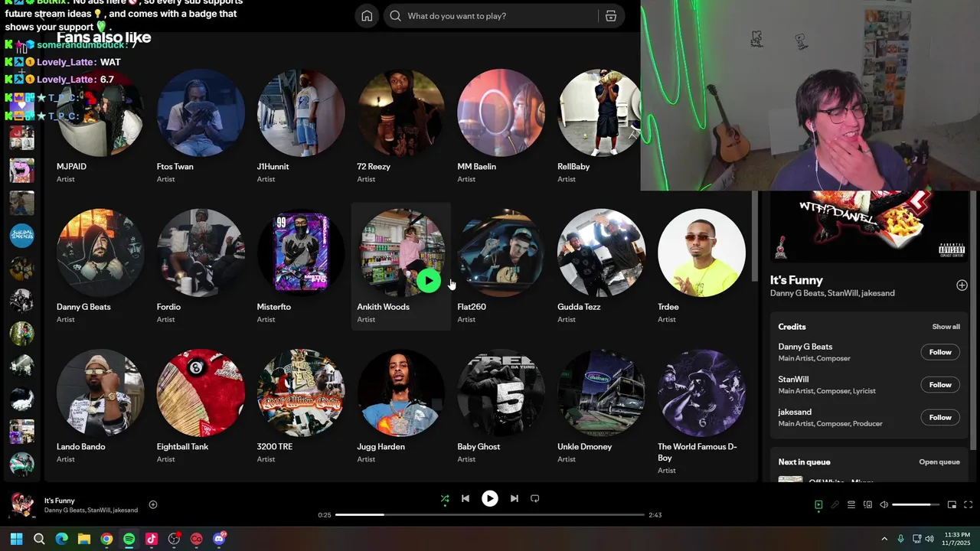Toggle shuffle in the player bar
This screenshot has height=551, width=980.
pyautogui.click(x=445, y=498)
